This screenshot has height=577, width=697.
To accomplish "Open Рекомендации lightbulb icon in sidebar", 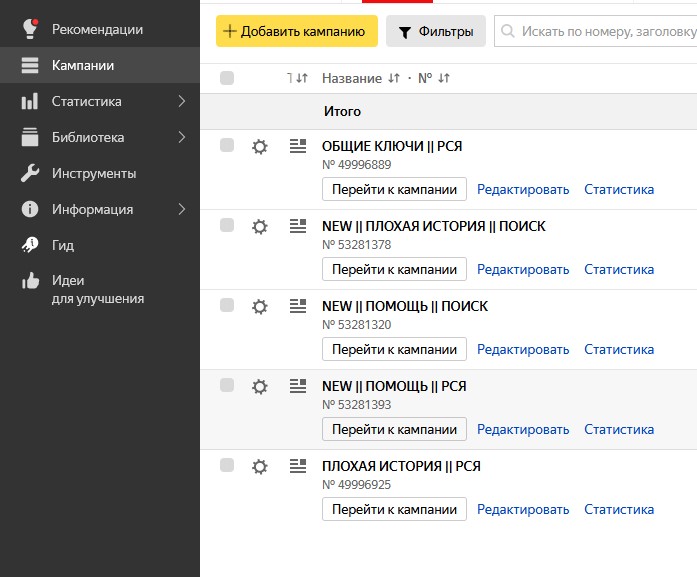I will (30, 28).
